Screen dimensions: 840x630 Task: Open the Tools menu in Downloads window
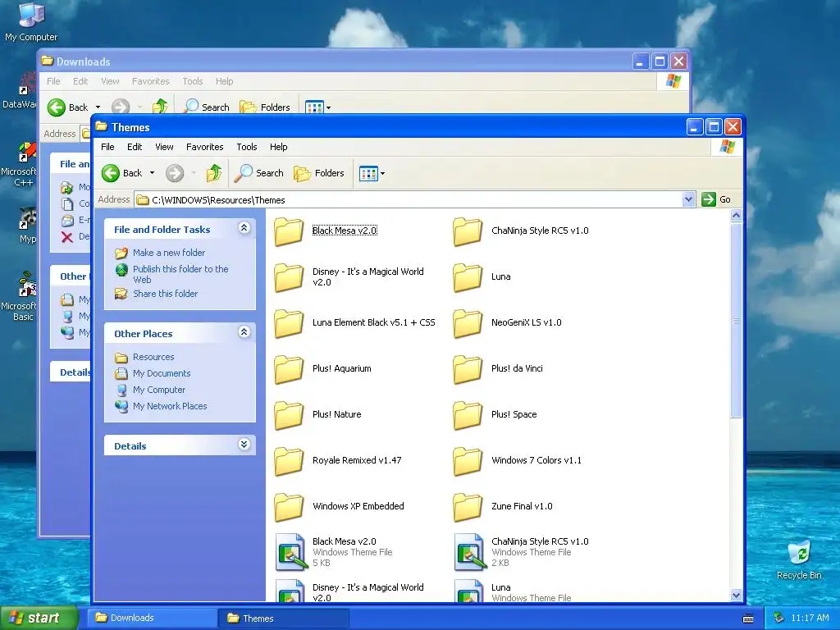(x=192, y=81)
